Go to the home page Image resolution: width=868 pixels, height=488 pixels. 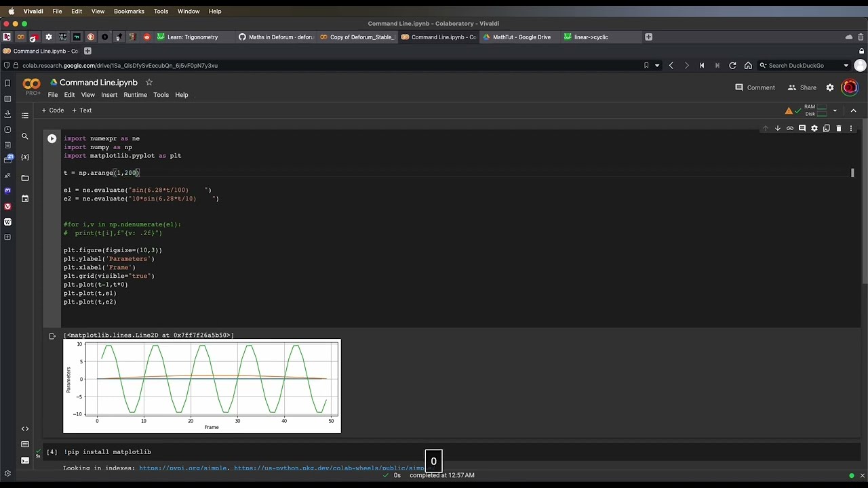tap(748, 66)
